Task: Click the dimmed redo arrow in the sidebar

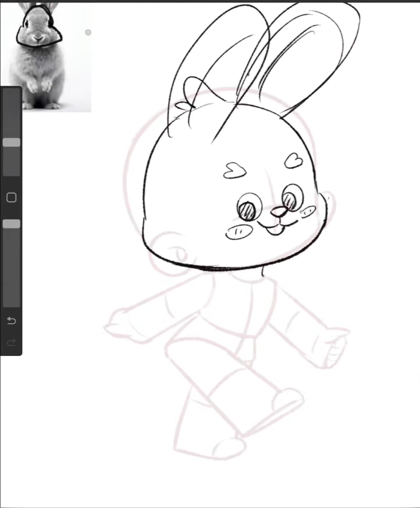Action: click(11, 343)
